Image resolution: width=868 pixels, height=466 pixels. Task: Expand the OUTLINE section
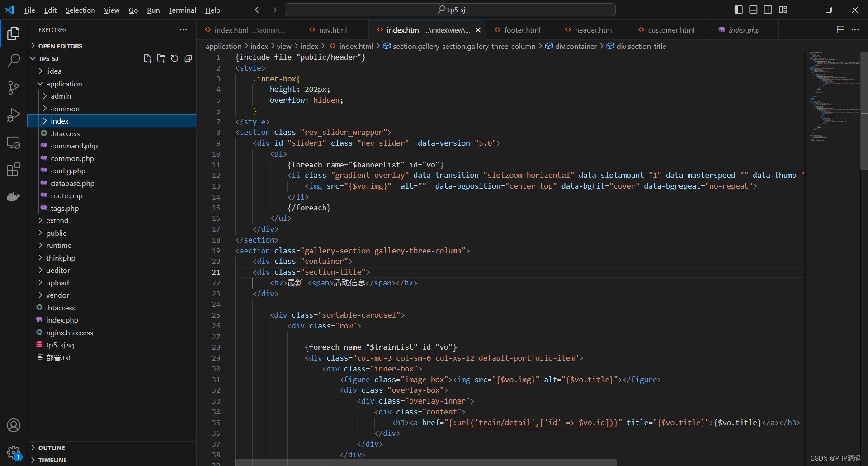click(x=112, y=447)
